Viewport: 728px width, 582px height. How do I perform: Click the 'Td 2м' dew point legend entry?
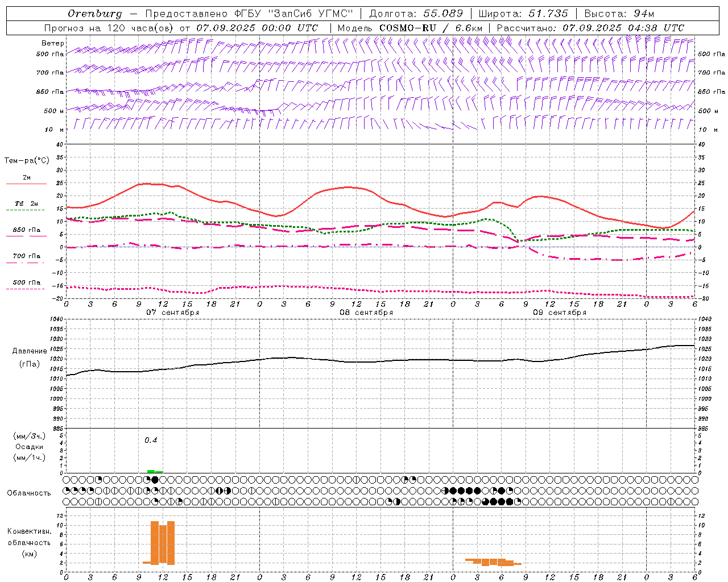27,203
